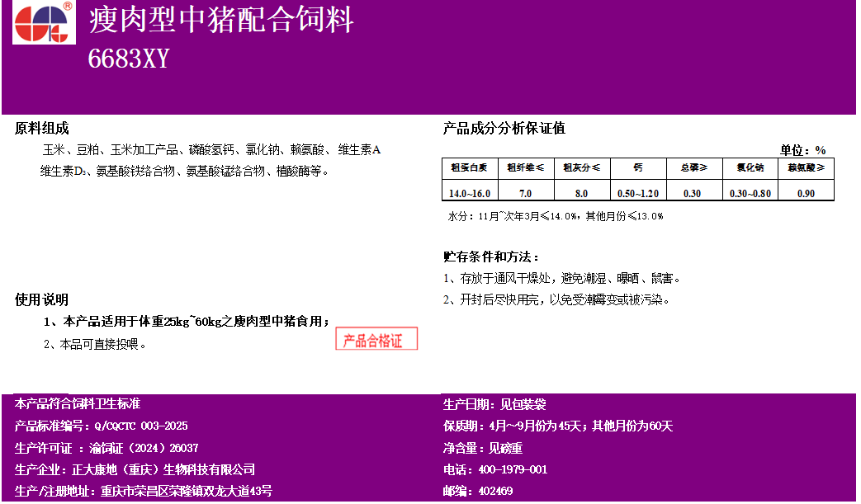The width and height of the screenshot is (861, 504).
Task: Select the 粗纤维≤ column header
Action: pyautogui.click(x=525, y=167)
